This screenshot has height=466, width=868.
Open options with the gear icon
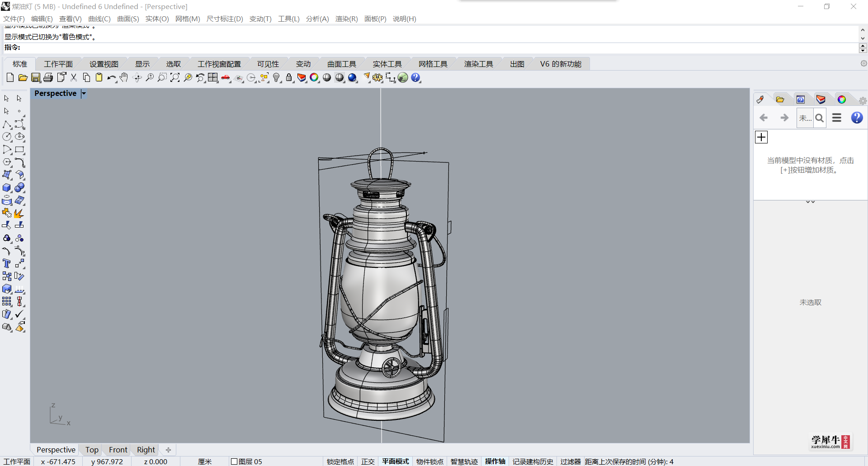click(377, 78)
